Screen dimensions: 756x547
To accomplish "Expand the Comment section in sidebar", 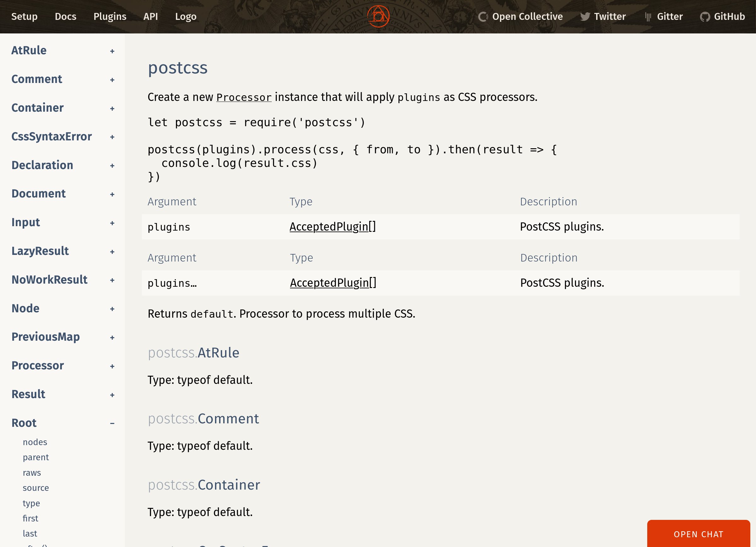I will click(x=112, y=80).
